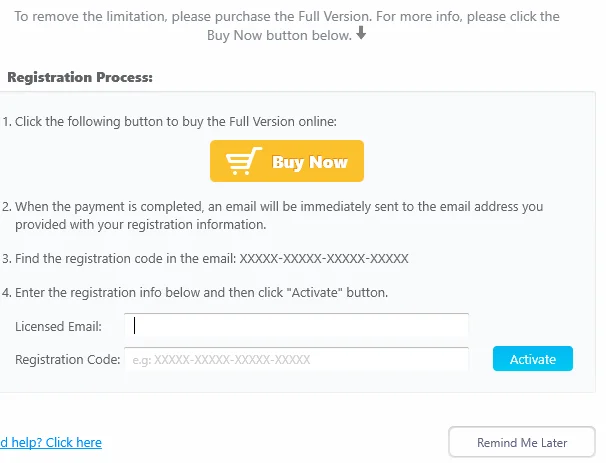The width and height of the screenshot is (606, 463).
Task: Click the shopping cart icon on Buy Now
Action: coord(244,161)
